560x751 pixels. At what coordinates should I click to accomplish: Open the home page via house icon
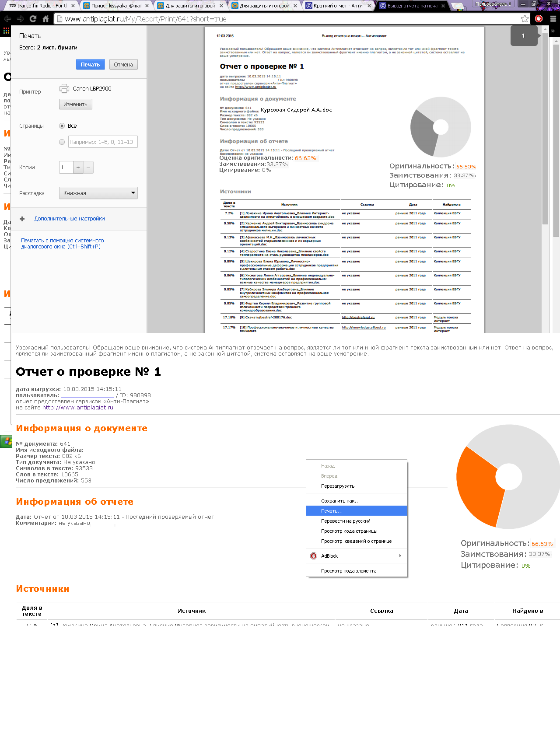45,19
